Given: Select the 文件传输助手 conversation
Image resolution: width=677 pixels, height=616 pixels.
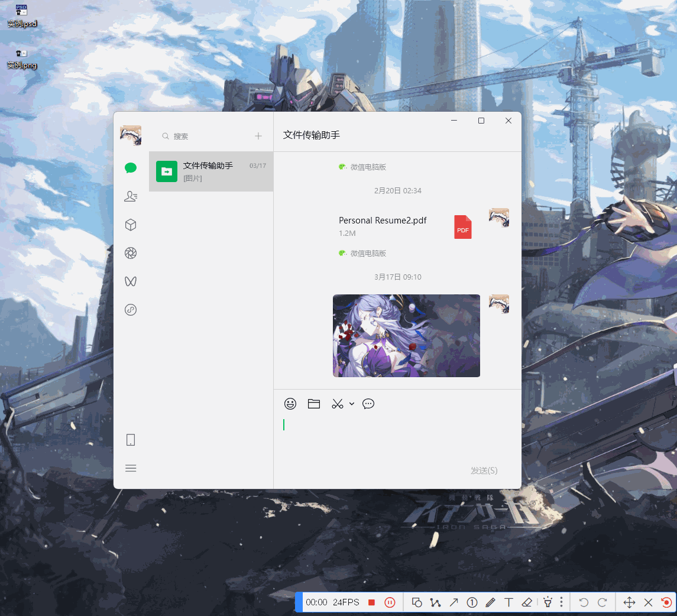Looking at the screenshot, I should pos(211,171).
